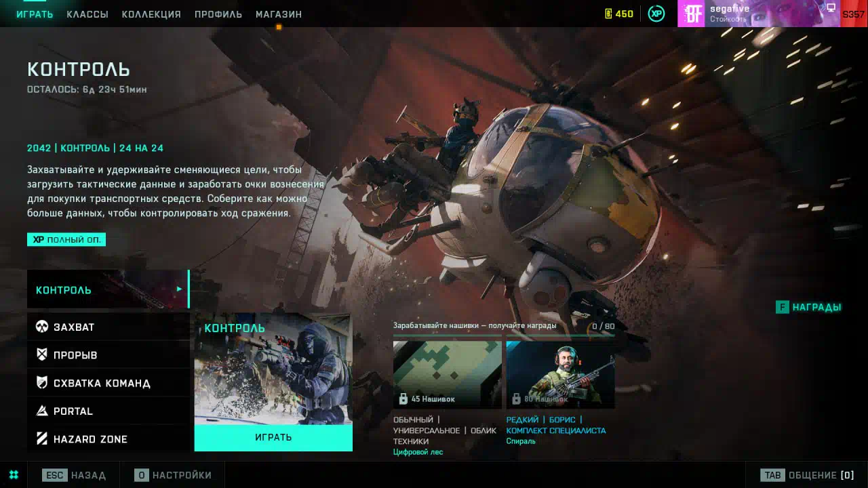Screen dimensions: 868x488
Task: Select the HAZARD ZONE mode label
Action: (x=90, y=439)
